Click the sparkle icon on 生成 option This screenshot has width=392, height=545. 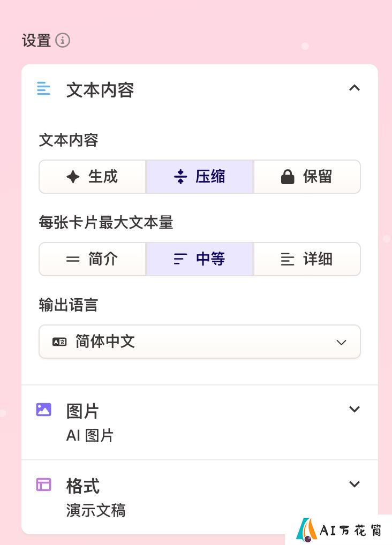[x=73, y=177]
